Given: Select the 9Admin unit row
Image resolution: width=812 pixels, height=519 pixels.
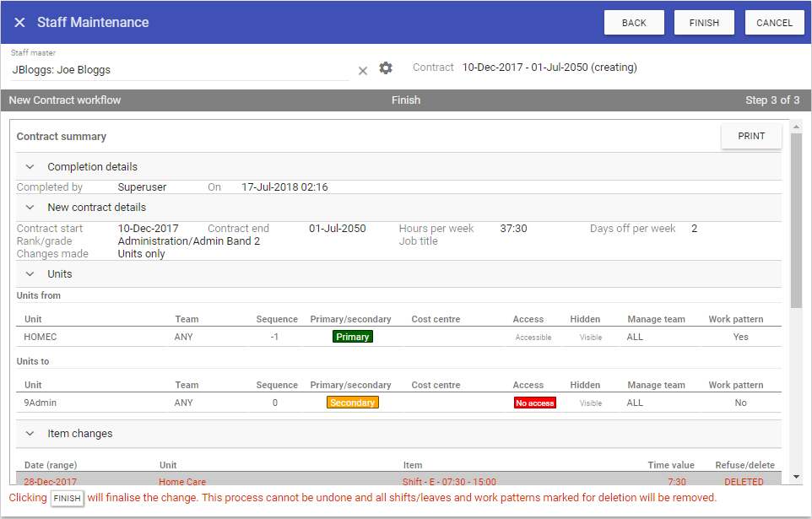Looking at the screenshot, I should coord(41,403).
